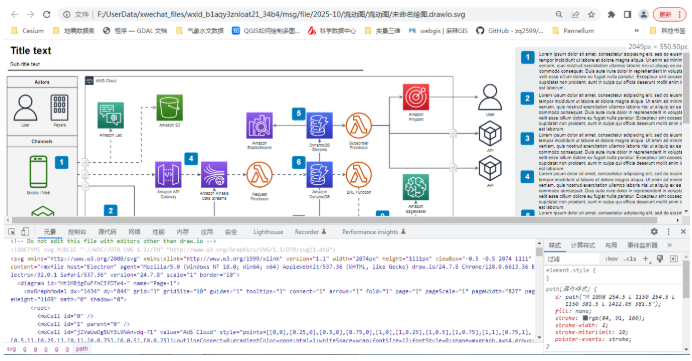Click the Subscriber Processor lambda icon
The width and height of the screenshot is (692, 361).
(358, 126)
